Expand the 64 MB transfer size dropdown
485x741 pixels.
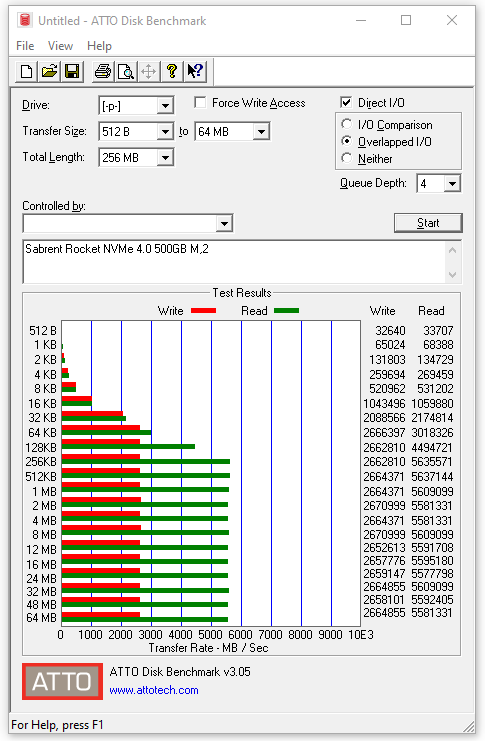click(261, 131)
